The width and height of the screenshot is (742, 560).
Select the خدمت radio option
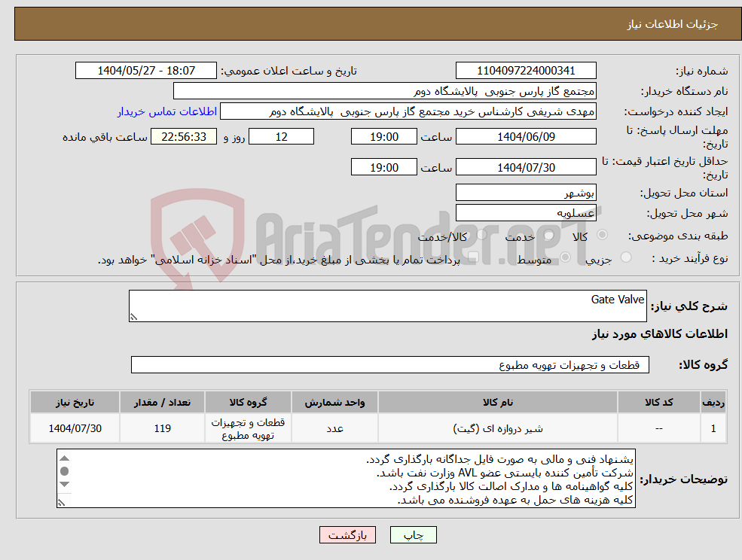coord(548,234)
